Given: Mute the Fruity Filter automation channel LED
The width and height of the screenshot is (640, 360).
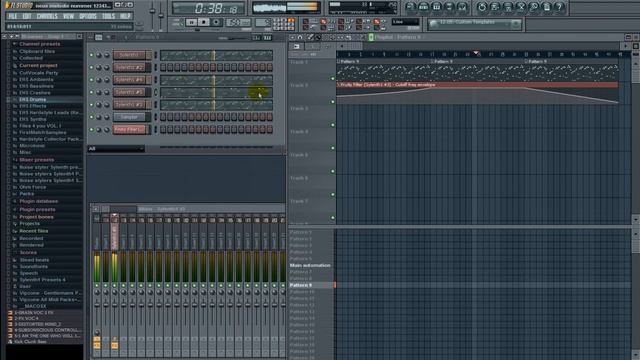Looking at the screenshot, I should pos(91,130).
